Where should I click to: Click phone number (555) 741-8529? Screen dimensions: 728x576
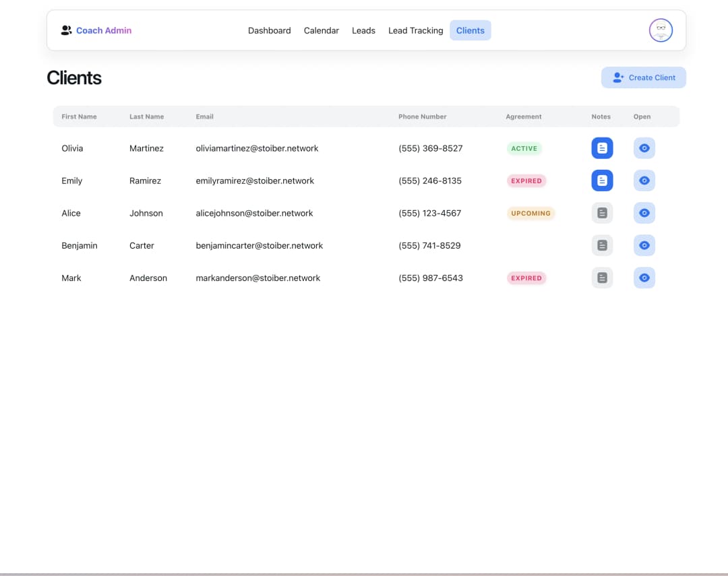point(429,245)
